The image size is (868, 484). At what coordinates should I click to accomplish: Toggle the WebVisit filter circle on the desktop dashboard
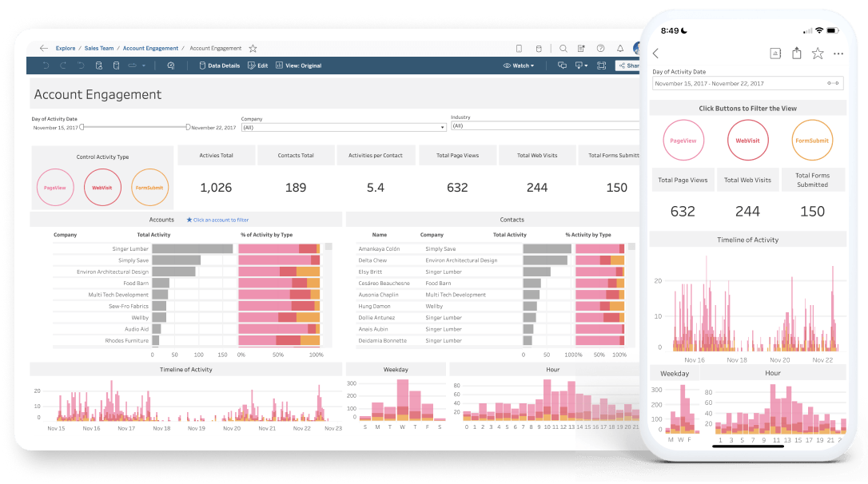coord(102,188)
